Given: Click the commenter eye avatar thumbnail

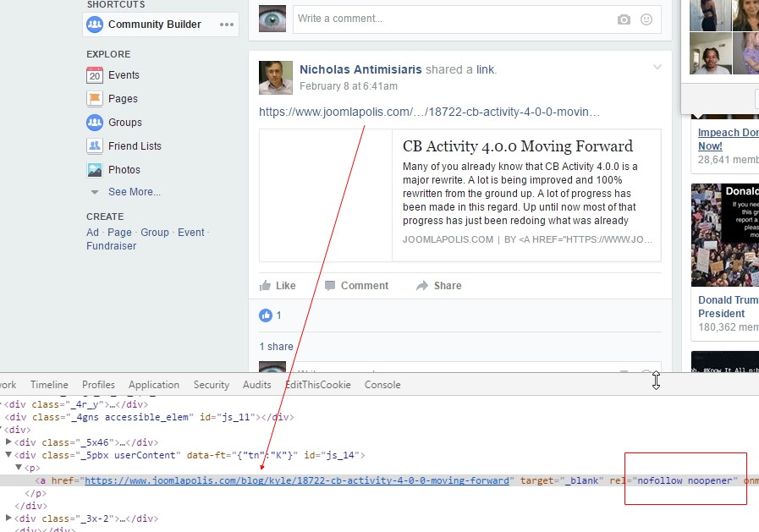Looking at the screenshot, I should coord(272,19).
